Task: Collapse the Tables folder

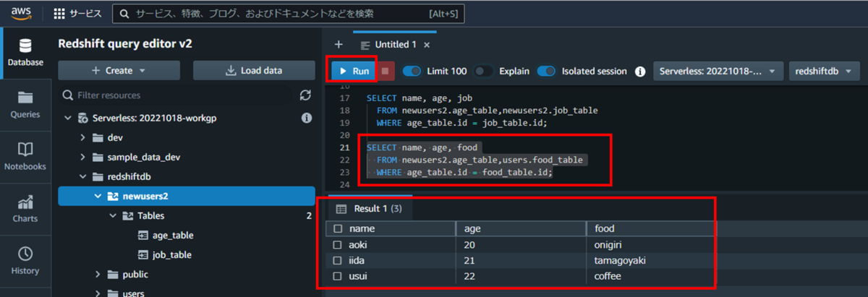Action: coord(112,215)
